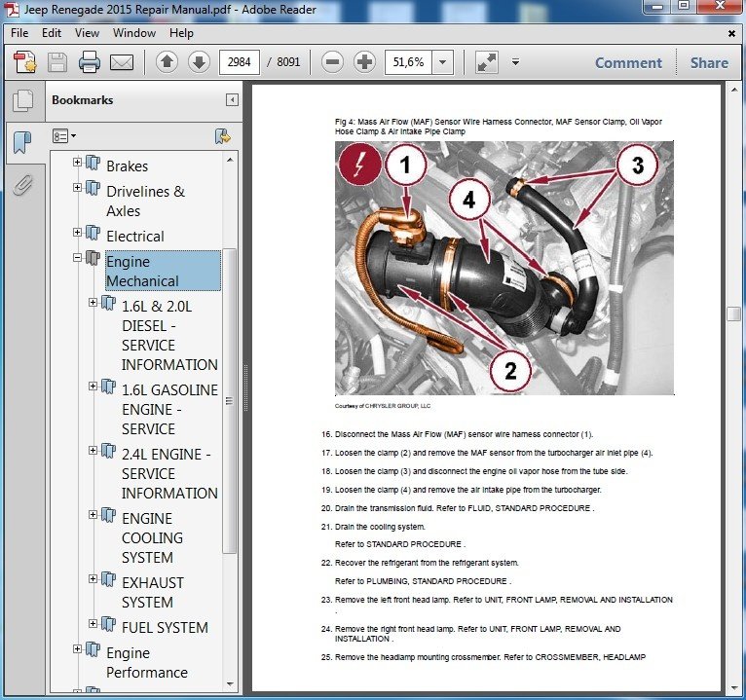Image resolution: width=746 pixels, height=700 pixels.
Task: Toggle the Bookmarks panel icon in sidebar
Action: click(22, 143)
